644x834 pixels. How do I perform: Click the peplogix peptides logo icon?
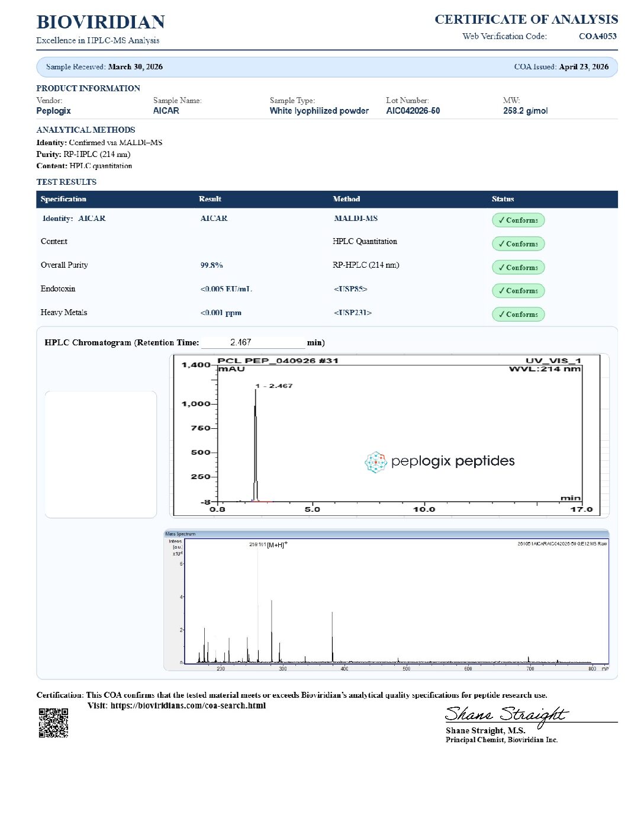click(x=375, y=462)
